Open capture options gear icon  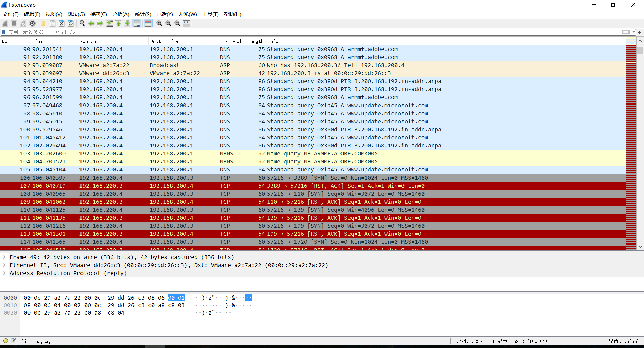tap(32, 23)
